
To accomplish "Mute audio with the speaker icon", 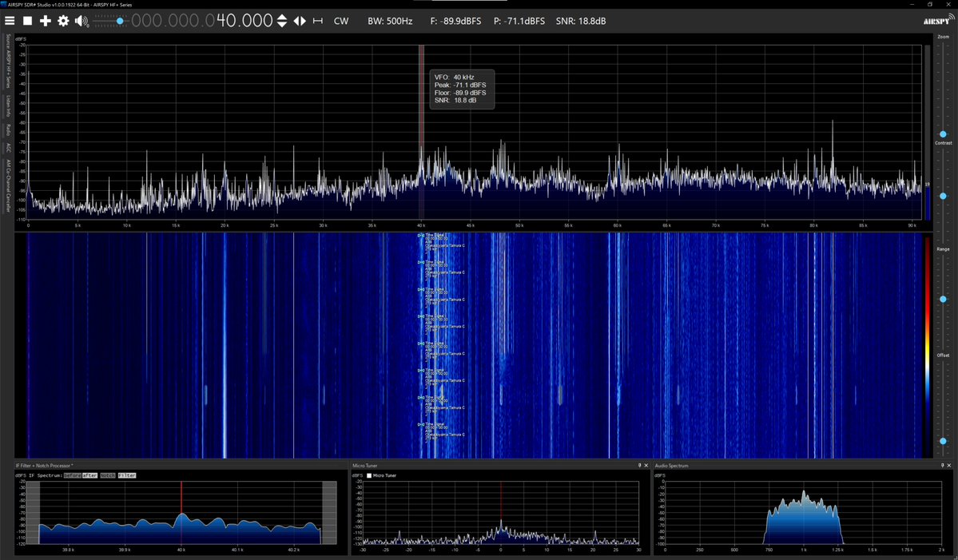I will (81, 20).
